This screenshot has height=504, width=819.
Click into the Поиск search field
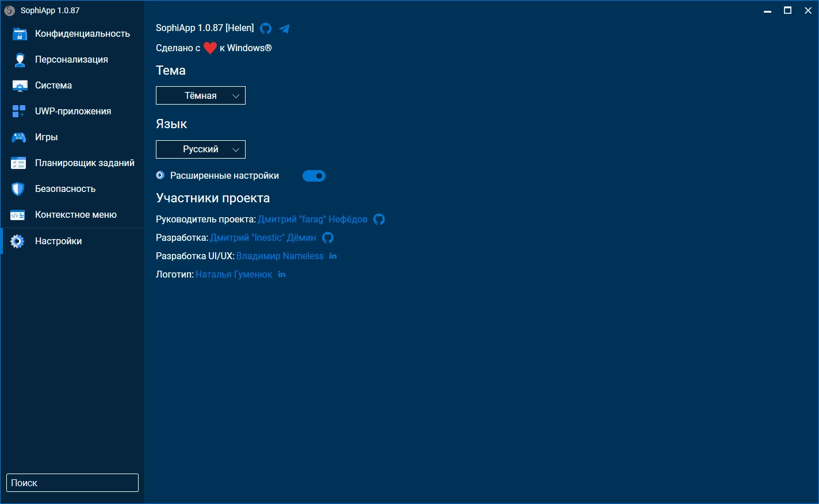pyautogui.click(x=72, y=483)
